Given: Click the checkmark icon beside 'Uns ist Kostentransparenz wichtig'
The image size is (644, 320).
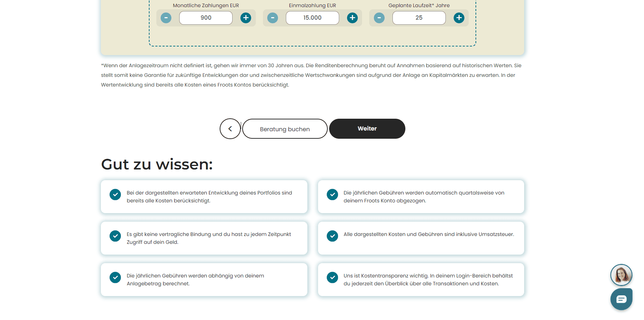Looking at the screenshot, I should 332,277.
